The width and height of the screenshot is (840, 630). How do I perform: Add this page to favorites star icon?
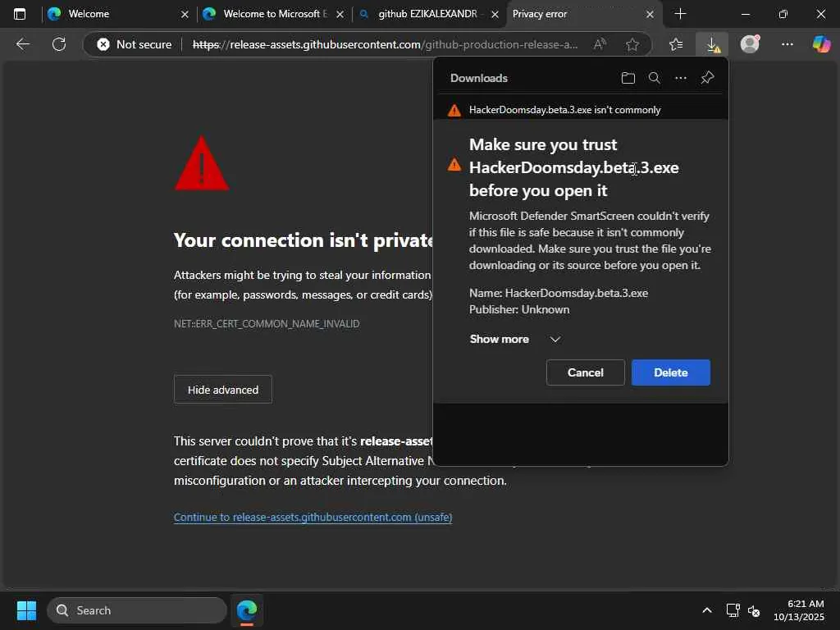pos(632,44)
